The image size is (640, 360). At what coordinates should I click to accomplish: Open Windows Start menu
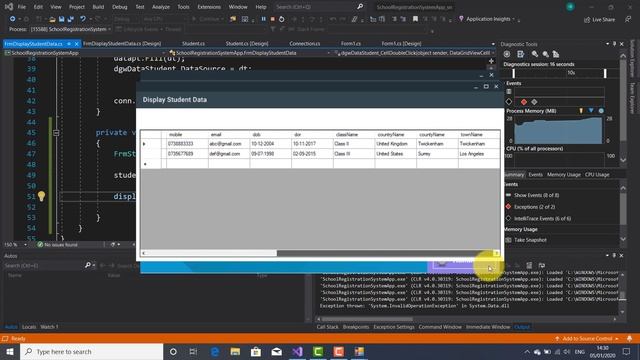click(10, 351)
